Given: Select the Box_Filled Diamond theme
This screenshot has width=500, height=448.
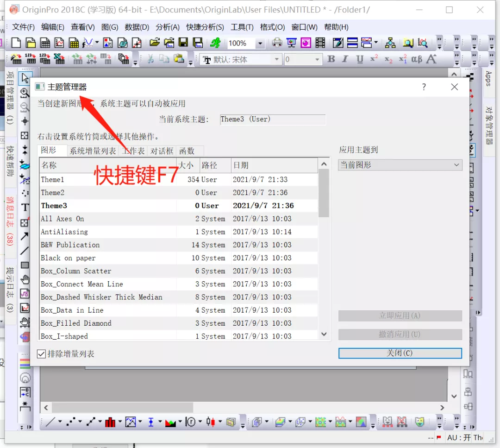Looking at the screenshot, I should click(179, 323).
